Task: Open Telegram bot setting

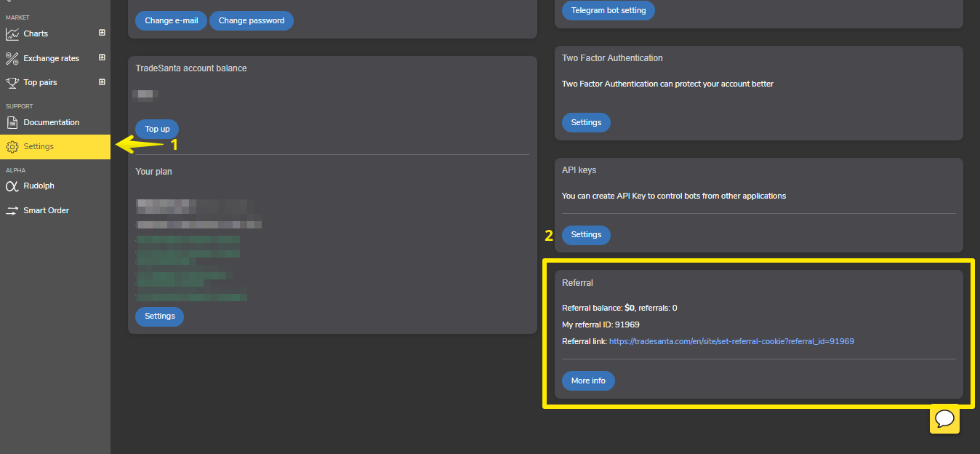Action: [609, 10]
